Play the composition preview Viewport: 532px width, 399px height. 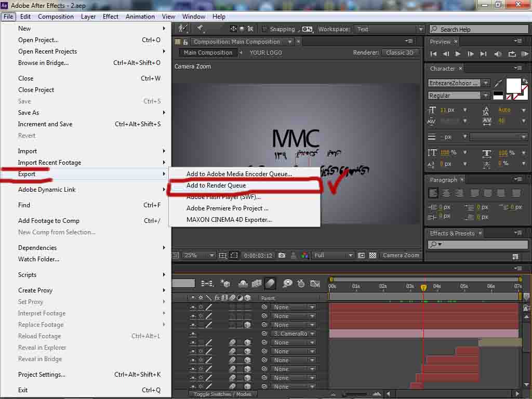click(458, 54)
